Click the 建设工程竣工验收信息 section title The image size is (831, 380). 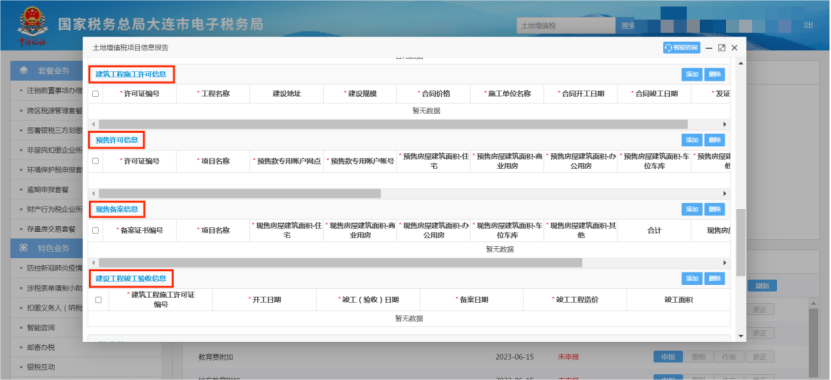coord(131,278)
